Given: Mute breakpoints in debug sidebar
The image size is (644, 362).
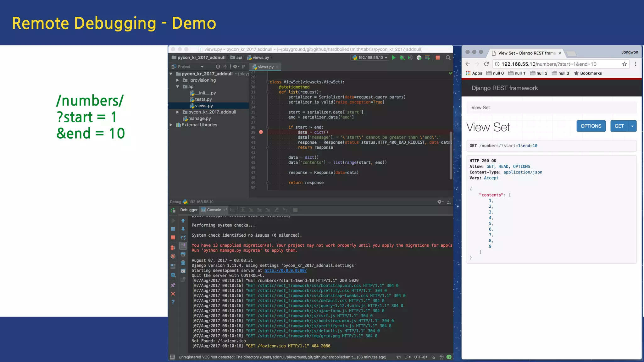Looking at the screenshot, I should tap(173, 256).
